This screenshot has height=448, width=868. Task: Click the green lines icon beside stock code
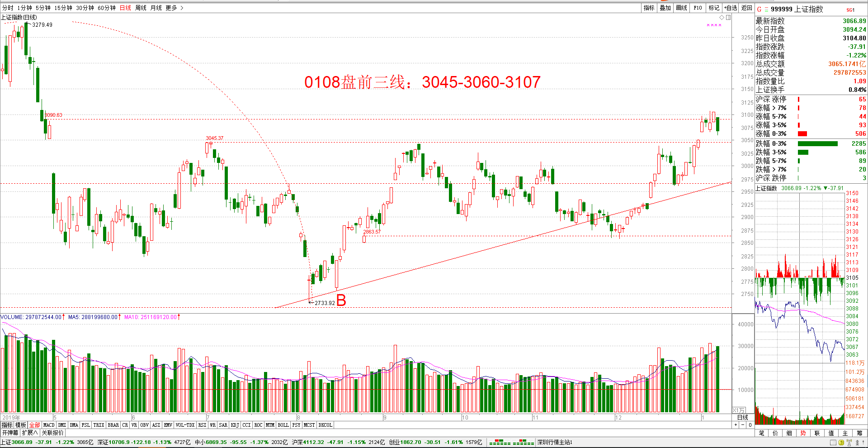(x=766, y=9)
